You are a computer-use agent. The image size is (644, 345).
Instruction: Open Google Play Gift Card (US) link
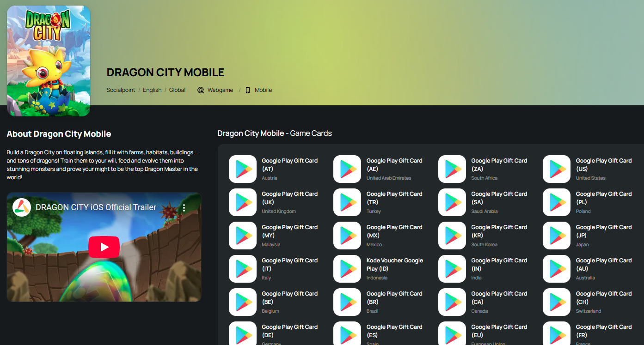[x=603, y=165]
